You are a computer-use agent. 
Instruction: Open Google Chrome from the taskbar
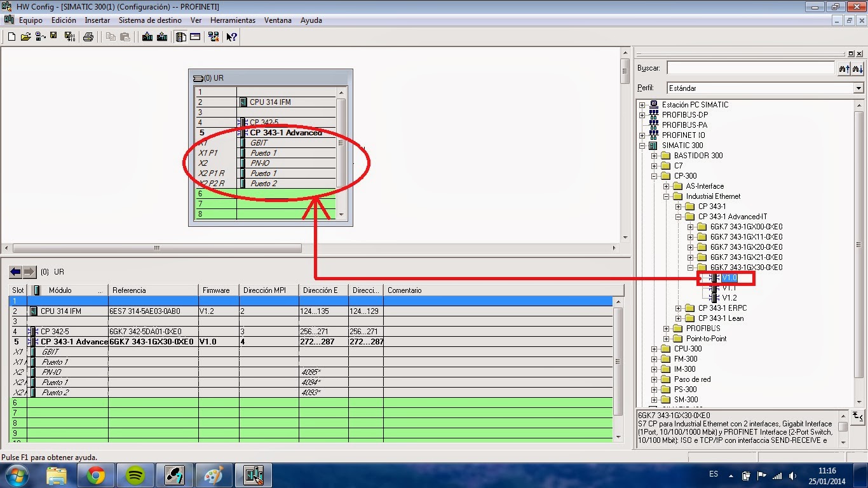coord(96,475)
